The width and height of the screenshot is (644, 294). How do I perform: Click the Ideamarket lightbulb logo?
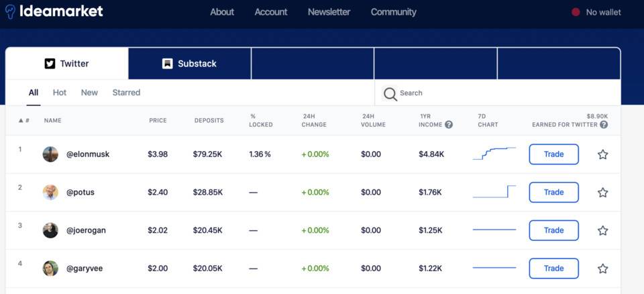(x=10, y=11)
